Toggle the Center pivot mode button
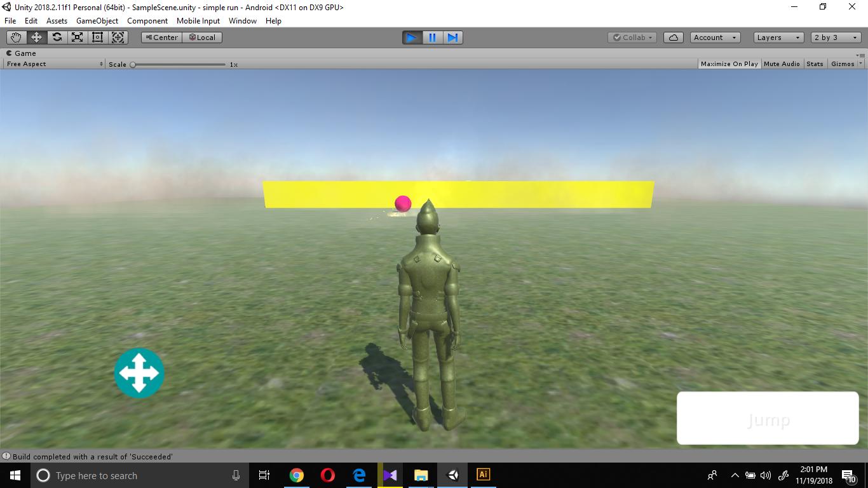The image size is (868, 488). tap(161, 37)
